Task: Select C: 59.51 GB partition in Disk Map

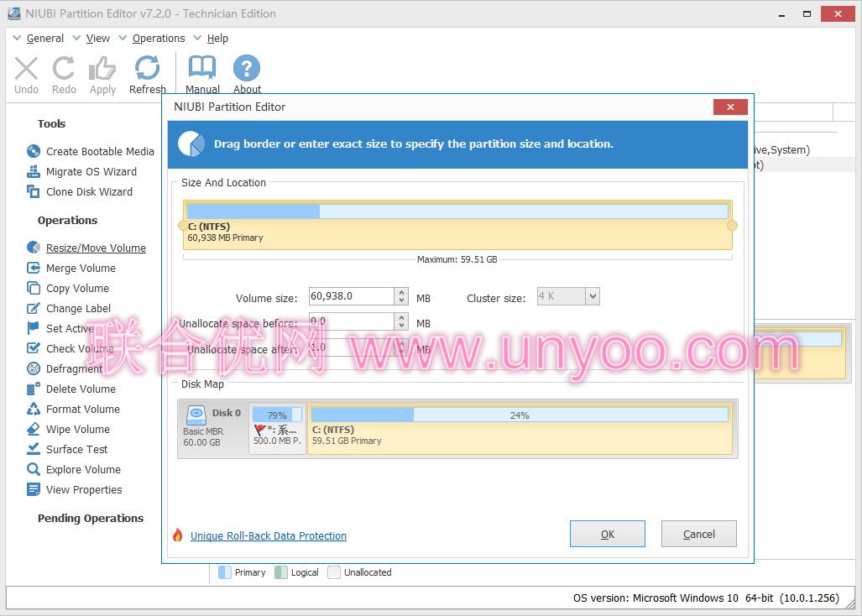Action: [x=520, y=429]
